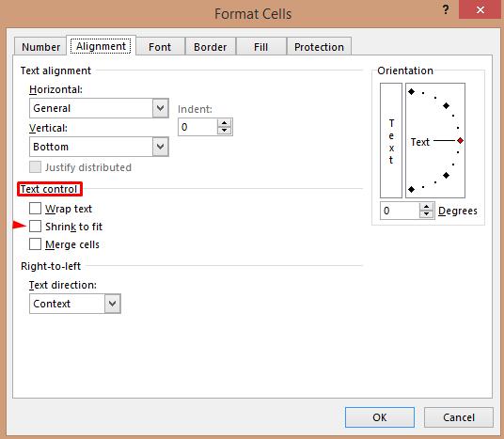
Task: Open the Help question mark icon
Action: [445, 9]
